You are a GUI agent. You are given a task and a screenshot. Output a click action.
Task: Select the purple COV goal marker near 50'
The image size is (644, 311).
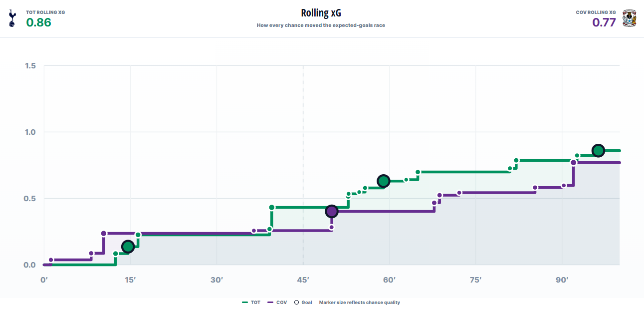tap(331, 212)
